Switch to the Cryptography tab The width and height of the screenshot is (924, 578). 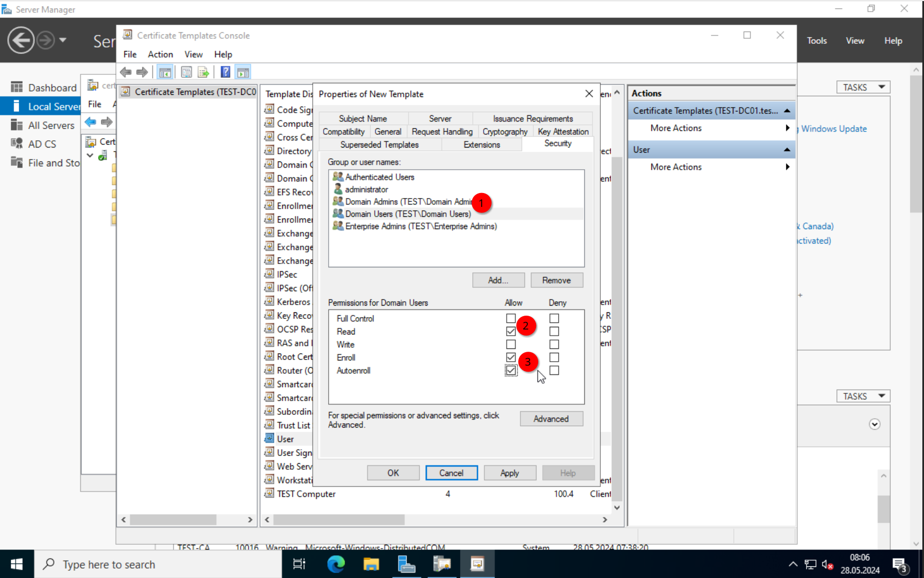(x=505, y=131)
